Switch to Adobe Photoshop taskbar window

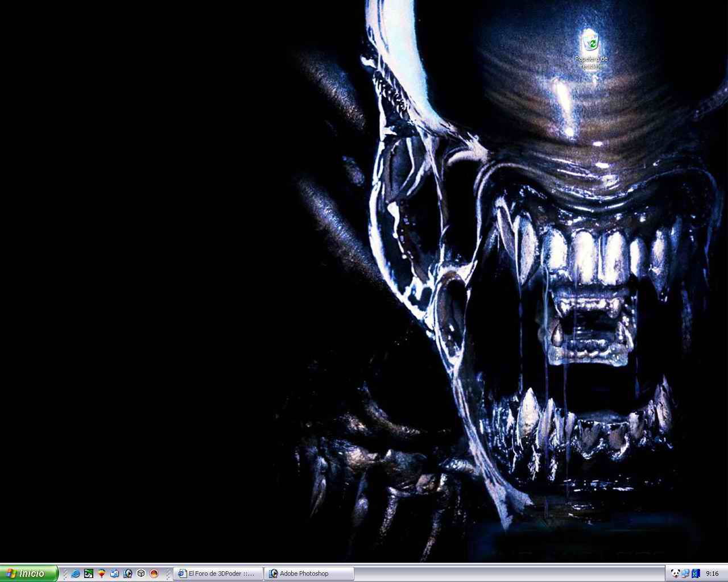coord(309,573)
